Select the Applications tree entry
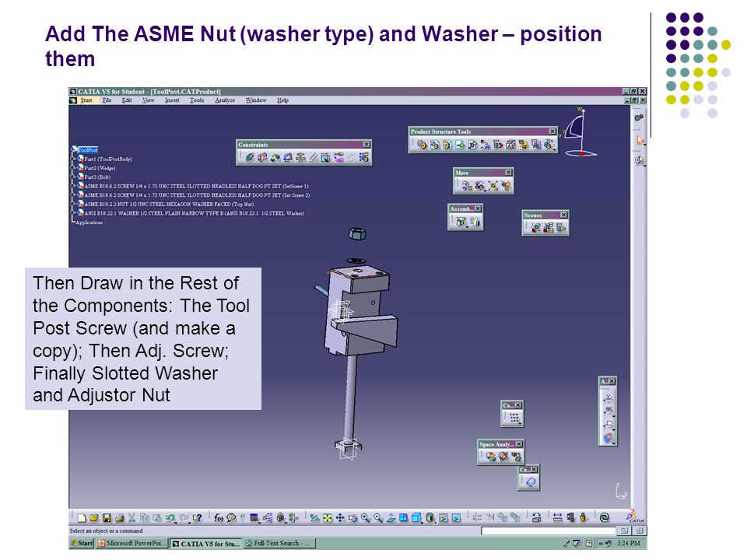The width and height of the screenshot is (747, 560). click(x=89, y=222)
